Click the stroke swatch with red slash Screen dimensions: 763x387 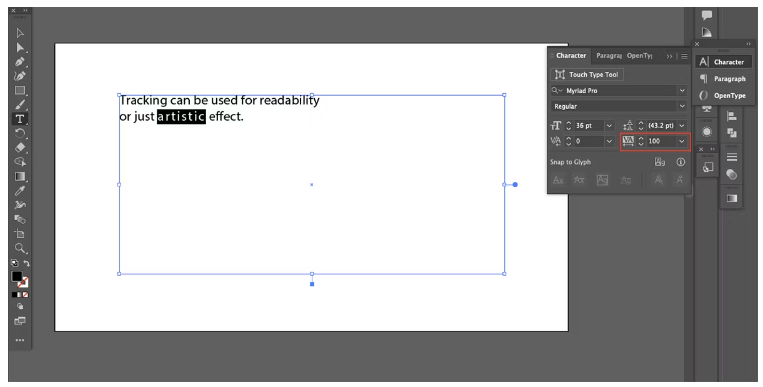pyautogui.click(x=24, y=283)
